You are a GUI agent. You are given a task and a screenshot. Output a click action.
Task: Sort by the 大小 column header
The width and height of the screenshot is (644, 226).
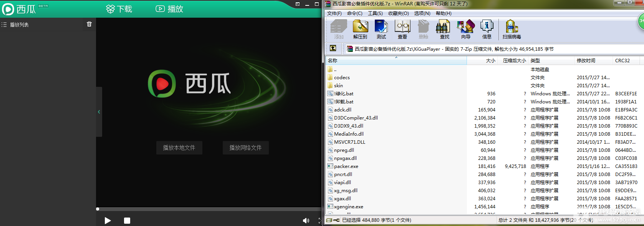click(482, 61)
